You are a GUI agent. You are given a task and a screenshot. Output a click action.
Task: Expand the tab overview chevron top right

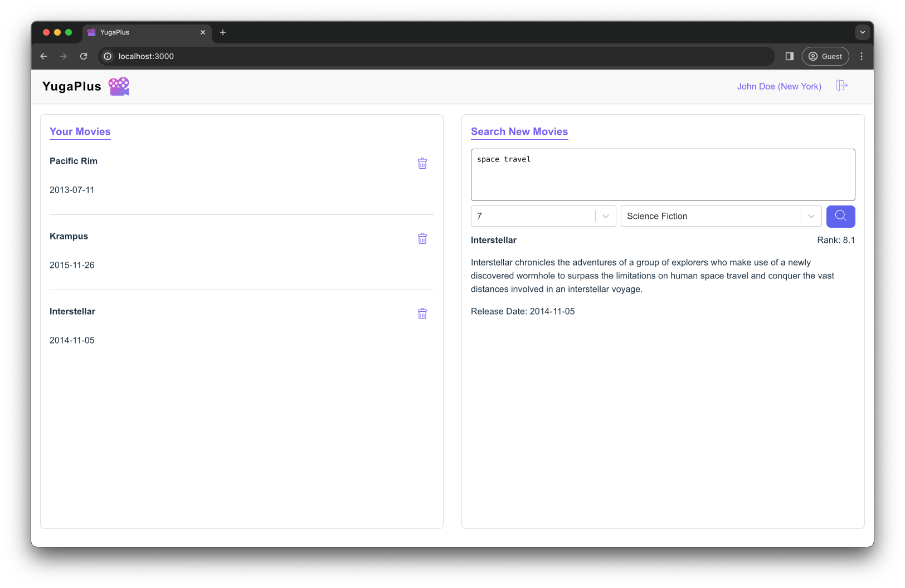click(x=862, y=32)
